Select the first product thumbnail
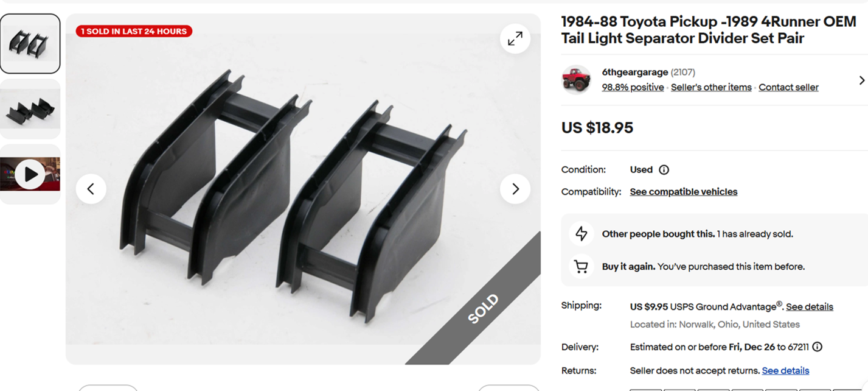Image resolution: width=868 pixels, height=391 pixels. (30, 44)
